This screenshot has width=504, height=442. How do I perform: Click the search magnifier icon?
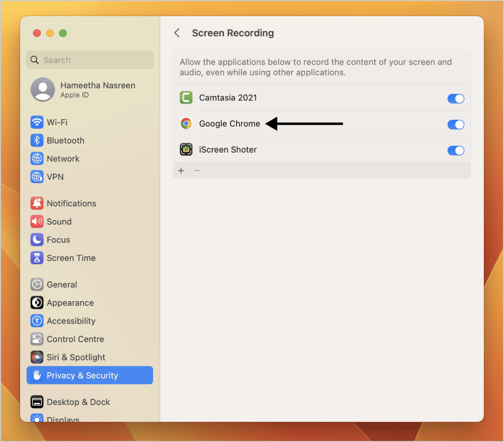click(34, 60)
